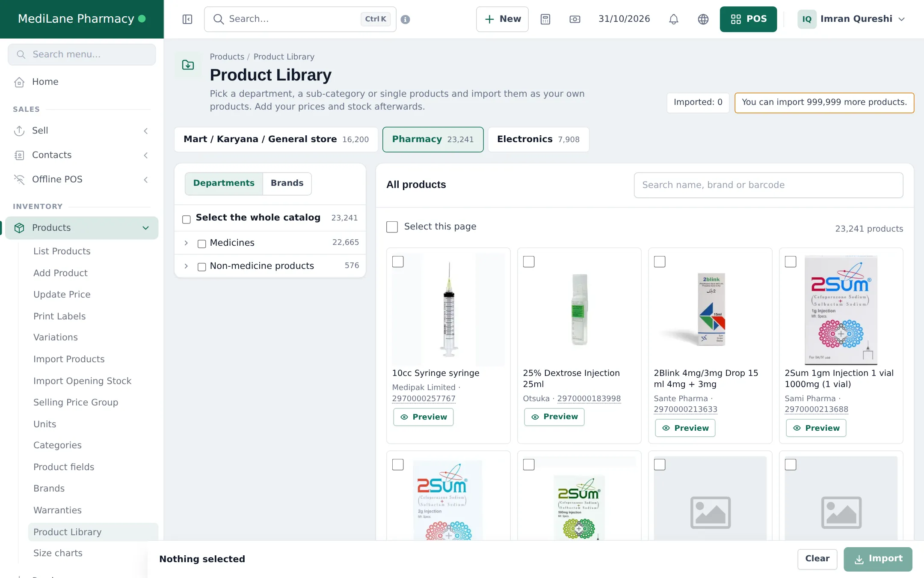The height and width of the screenshot is (578, 924).
Task: Check the Medicines department checkbox
Action: [202, 244]
